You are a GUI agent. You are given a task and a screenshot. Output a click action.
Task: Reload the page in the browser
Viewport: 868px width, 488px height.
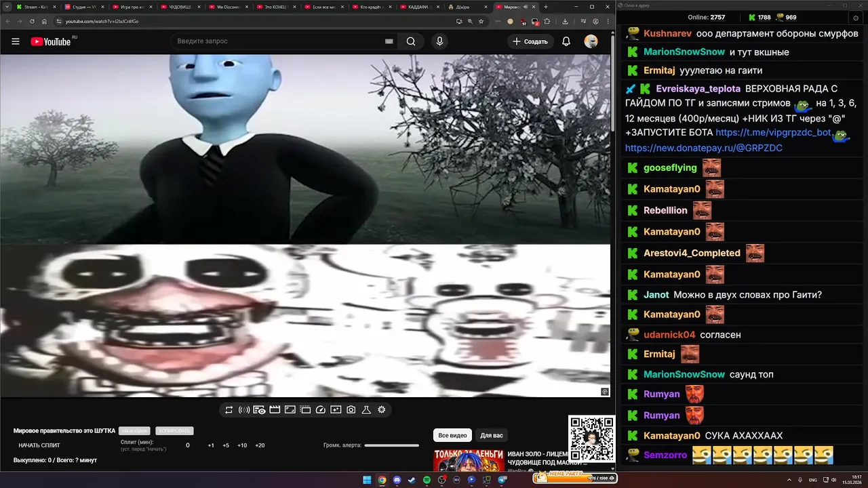pos(33,21)
